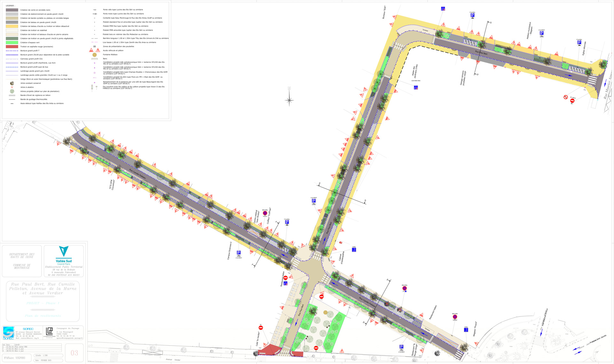Click the SOREC company logo
Screen dimensions: 614x364
(x=9, y=333)
